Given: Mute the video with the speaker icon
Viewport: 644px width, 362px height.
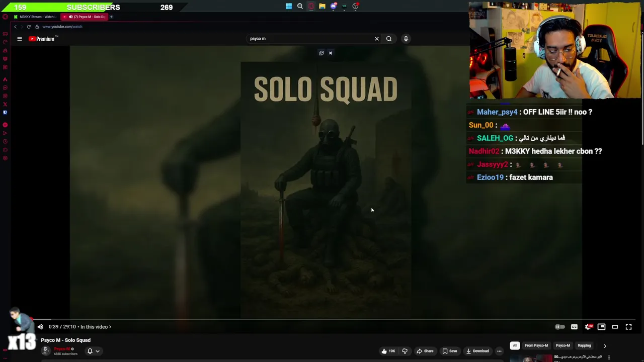Looking at the screenshot, I should coord(40,327).
